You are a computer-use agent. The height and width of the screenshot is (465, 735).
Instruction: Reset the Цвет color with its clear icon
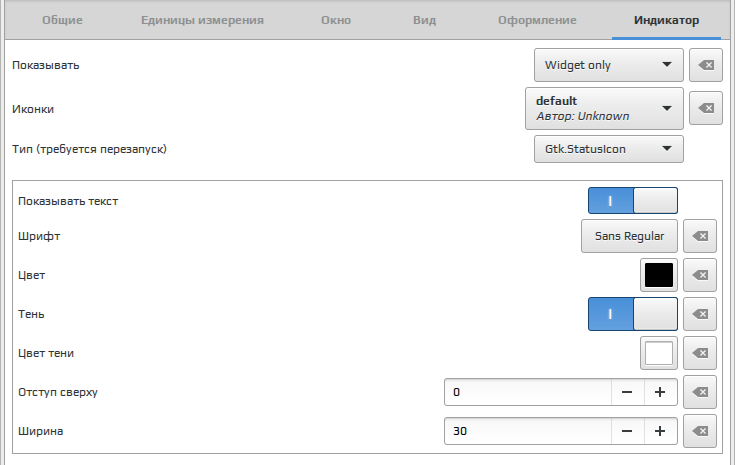click(x=700, y=275)
